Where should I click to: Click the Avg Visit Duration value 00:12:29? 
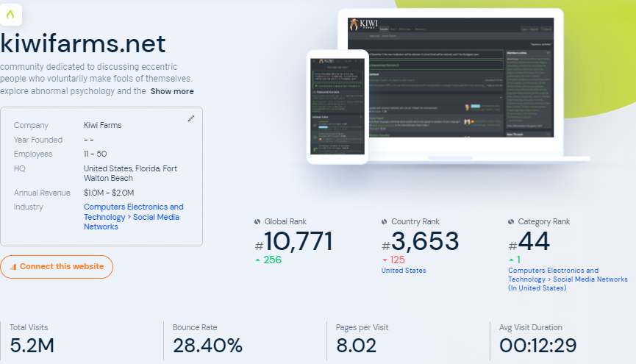click(x=537, y=346)
